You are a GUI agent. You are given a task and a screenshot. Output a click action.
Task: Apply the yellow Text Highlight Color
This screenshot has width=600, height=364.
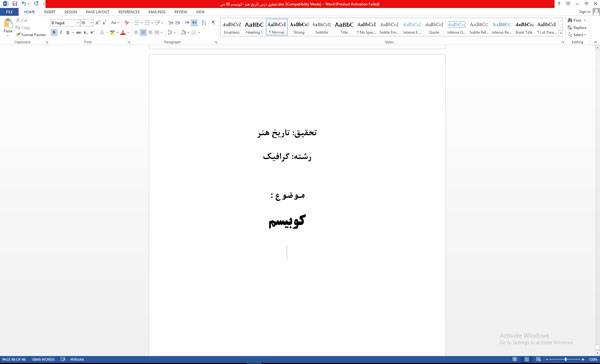click(112, 33)
